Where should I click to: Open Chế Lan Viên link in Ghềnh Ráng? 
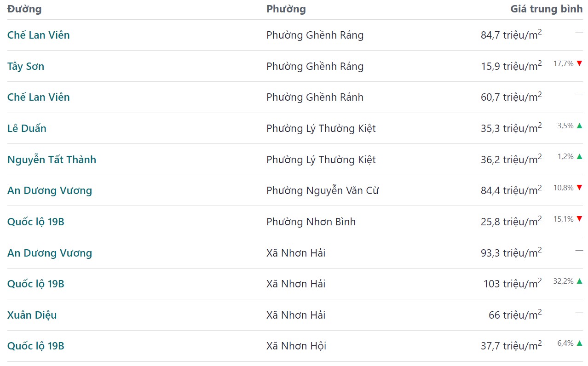(x=39, y=35)
